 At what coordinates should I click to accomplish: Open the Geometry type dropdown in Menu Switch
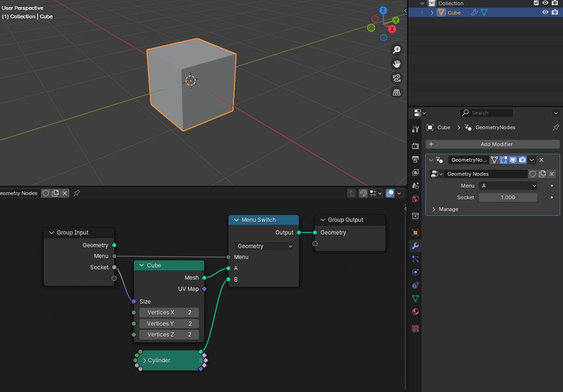tap(264, 246)
